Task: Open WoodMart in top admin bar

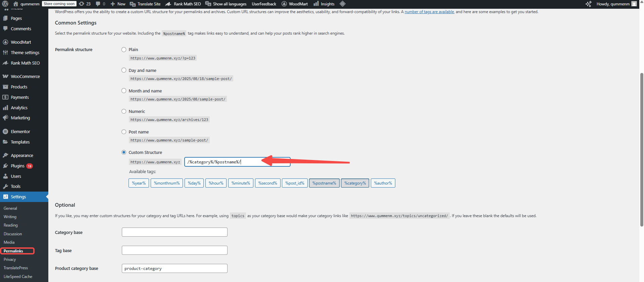Action: point(295,4)
